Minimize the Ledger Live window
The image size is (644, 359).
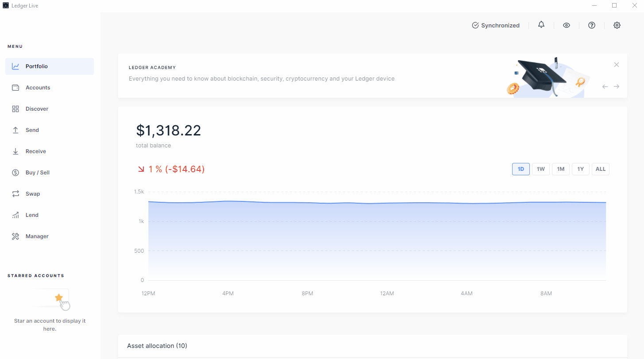tap(594, 5)
